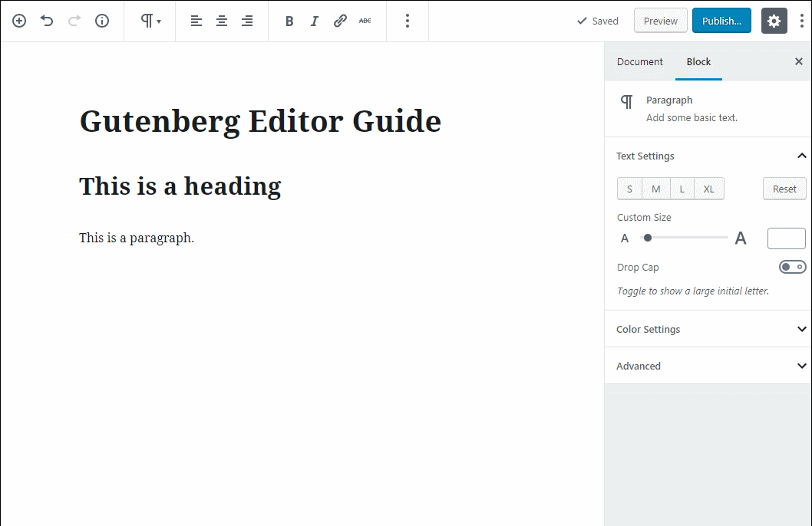Enable the Drop Cap toggle
This screenshot has height=526, width=812.
pos(792,267)
